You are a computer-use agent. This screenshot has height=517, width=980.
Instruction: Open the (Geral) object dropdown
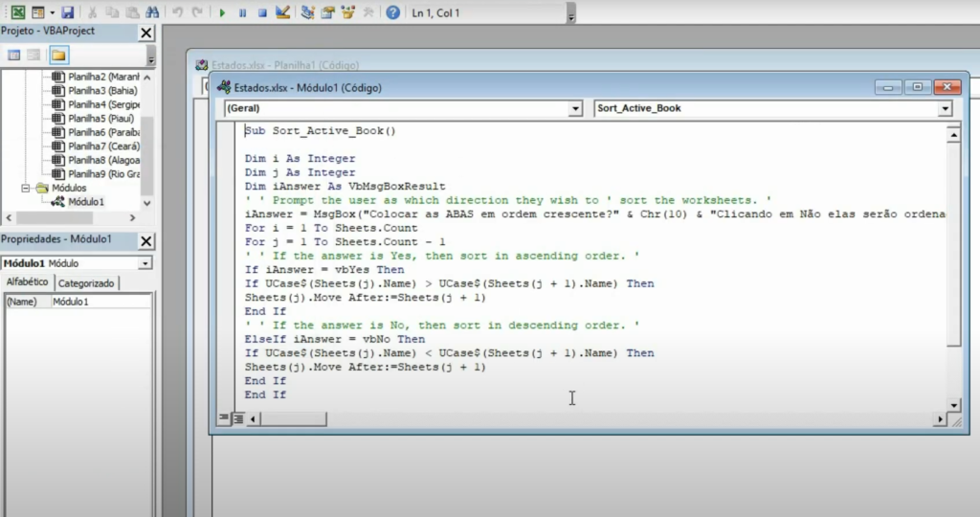pos(575,109)
